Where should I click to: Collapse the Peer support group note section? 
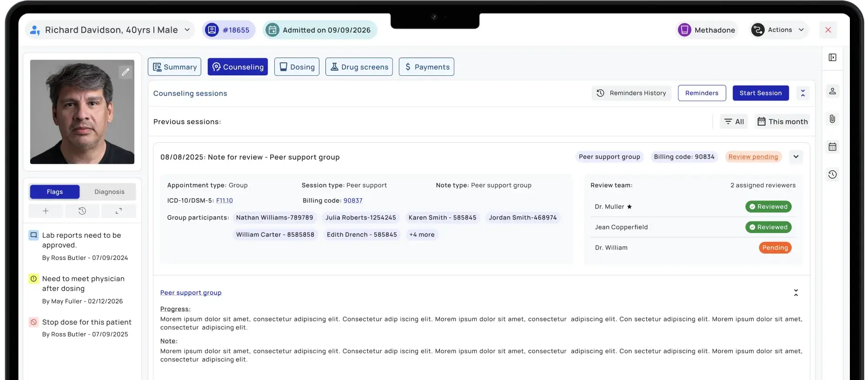[796, 293]
